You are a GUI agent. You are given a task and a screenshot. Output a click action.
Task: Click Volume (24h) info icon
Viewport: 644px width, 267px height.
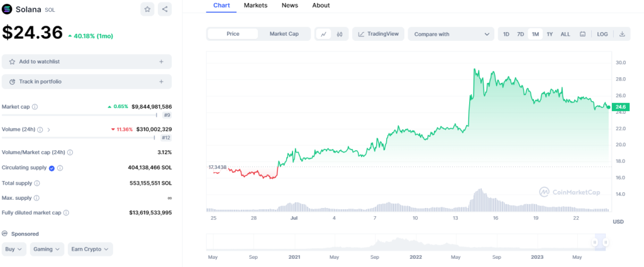40,129
